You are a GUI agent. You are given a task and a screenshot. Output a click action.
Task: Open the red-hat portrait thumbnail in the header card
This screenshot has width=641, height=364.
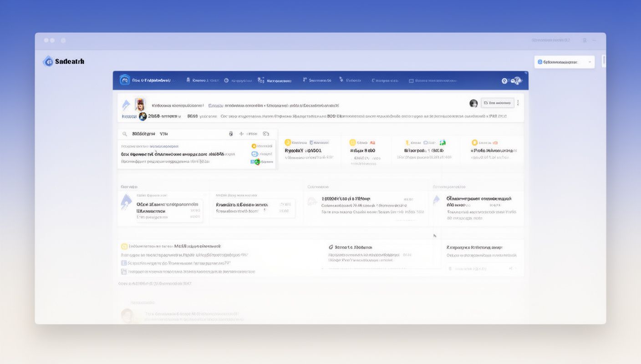[140, 104]
